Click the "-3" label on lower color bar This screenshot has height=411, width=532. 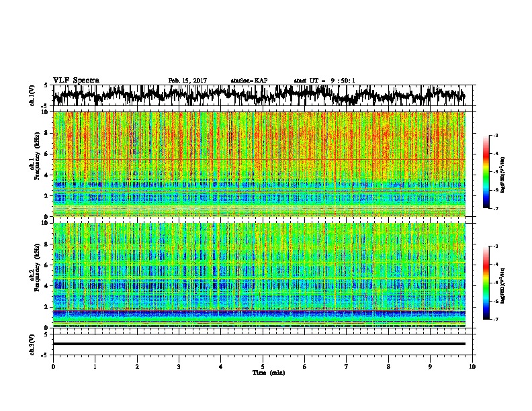496,246
